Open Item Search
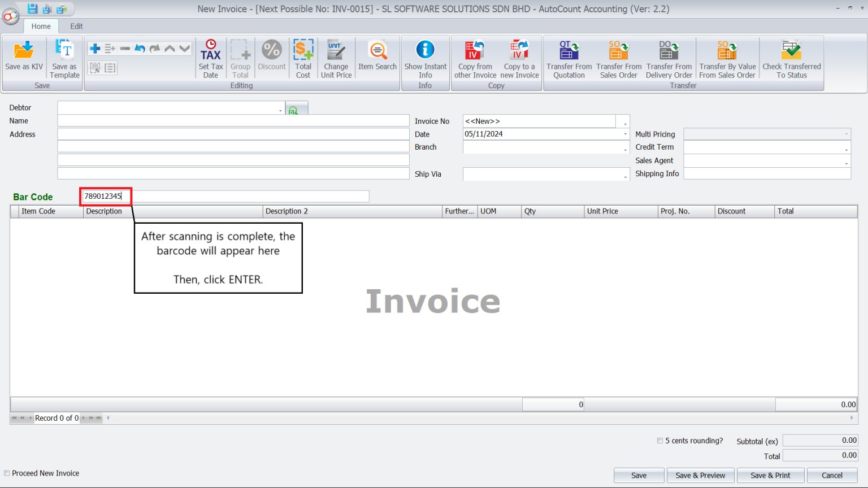Screen dimensions: 868x488 click(x=377, y=56)
